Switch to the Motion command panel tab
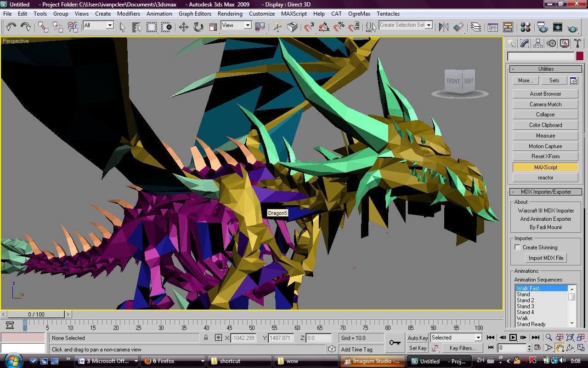Screen dimensions: 588x368 tap(551, 43)
